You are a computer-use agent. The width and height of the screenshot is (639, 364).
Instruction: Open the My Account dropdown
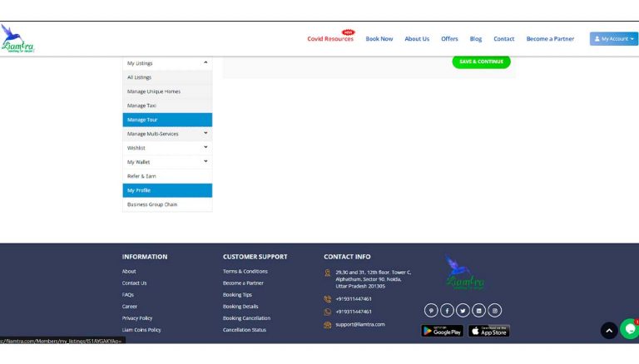tap(614, 39)
